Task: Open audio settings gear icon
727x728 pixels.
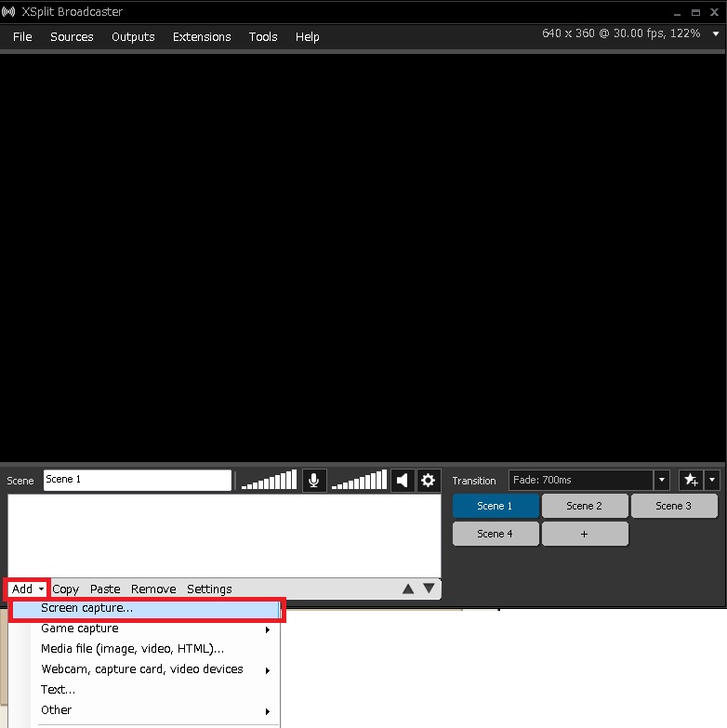Action: (428, 480)
